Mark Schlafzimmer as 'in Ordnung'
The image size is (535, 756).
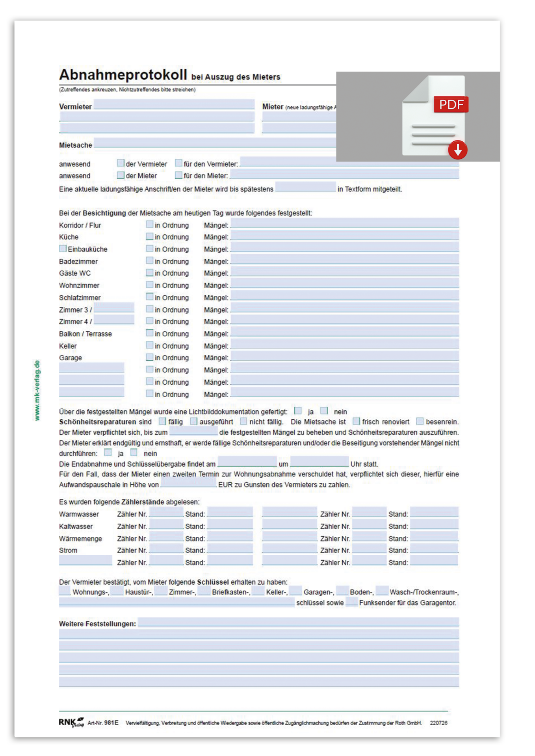tap(149, 297)
